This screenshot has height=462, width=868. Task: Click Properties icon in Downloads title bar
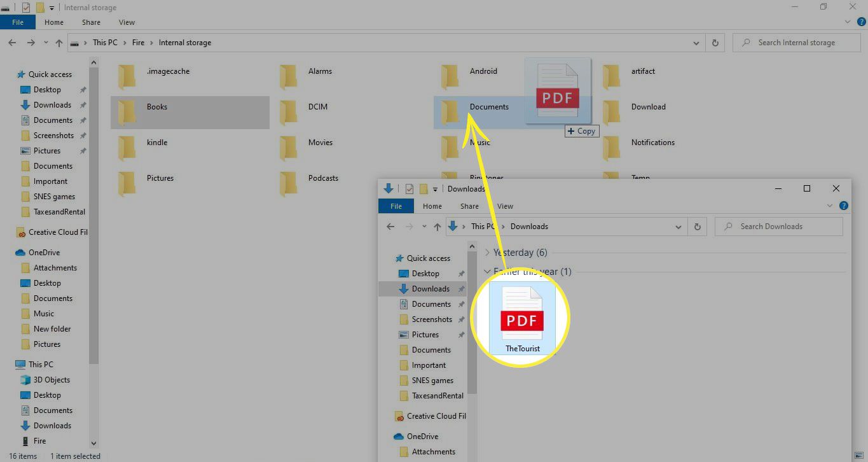[410, 189]
